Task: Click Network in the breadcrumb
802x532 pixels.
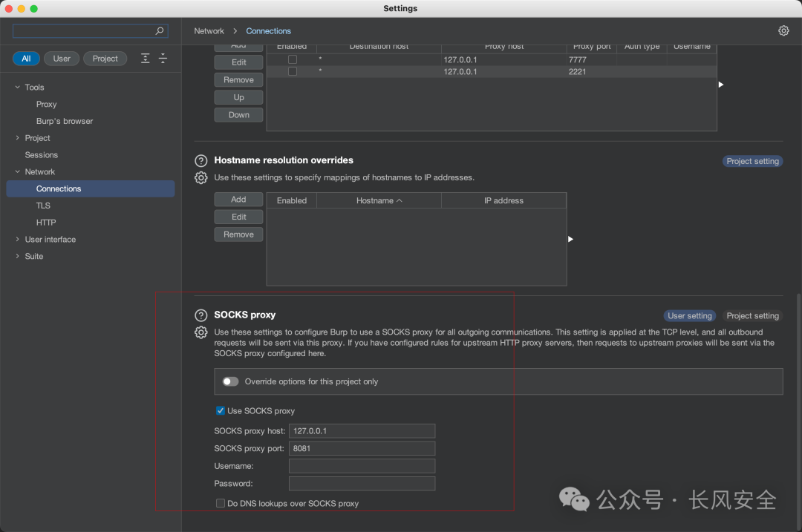Action: tap(209, 30)
